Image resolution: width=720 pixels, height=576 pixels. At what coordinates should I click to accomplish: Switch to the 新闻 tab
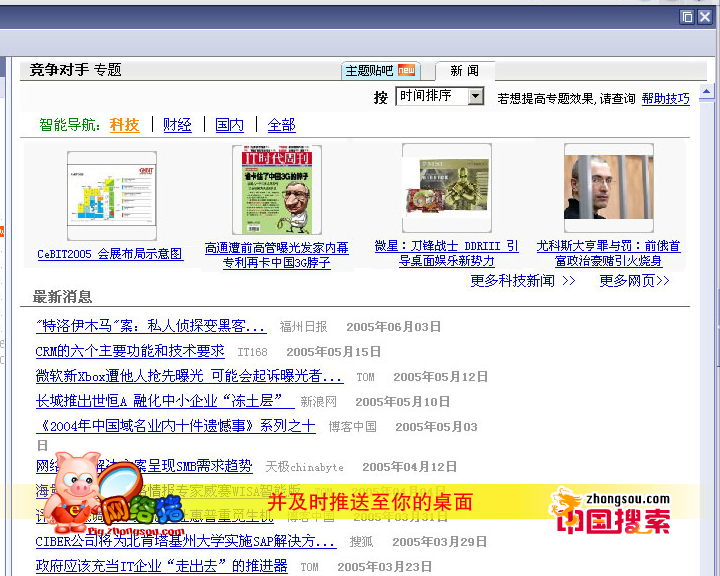pyautogui.click(x=465, y=71)
